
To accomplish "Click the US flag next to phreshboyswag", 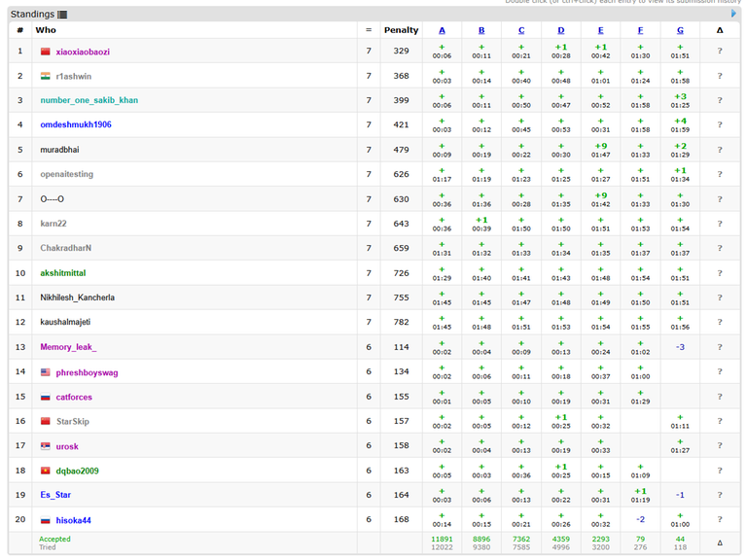I will (x=45, y=372).
